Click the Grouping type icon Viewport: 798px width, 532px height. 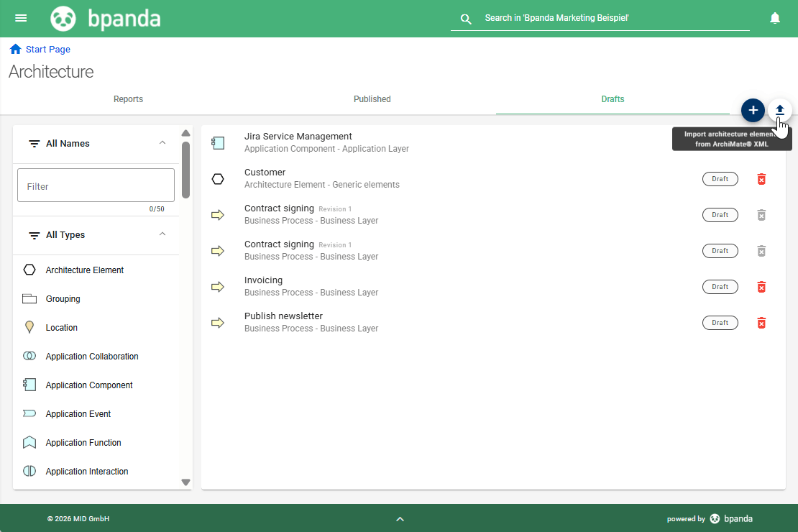[x=29, y=299]
